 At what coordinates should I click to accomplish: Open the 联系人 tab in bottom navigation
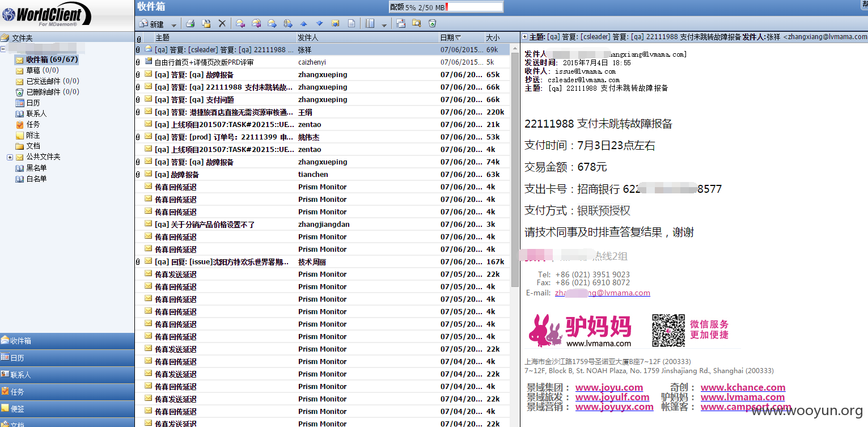click(67, 375)
